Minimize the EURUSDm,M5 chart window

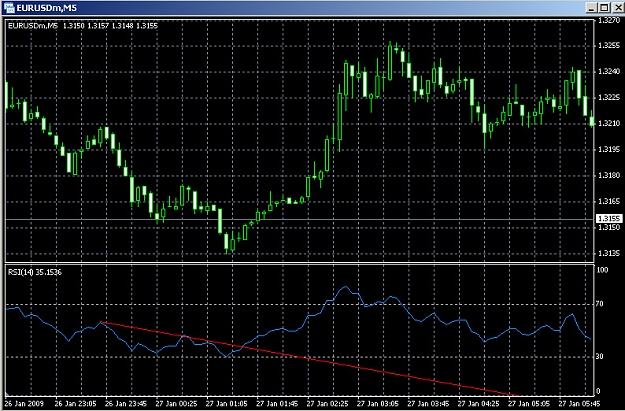tap(592, 8)
